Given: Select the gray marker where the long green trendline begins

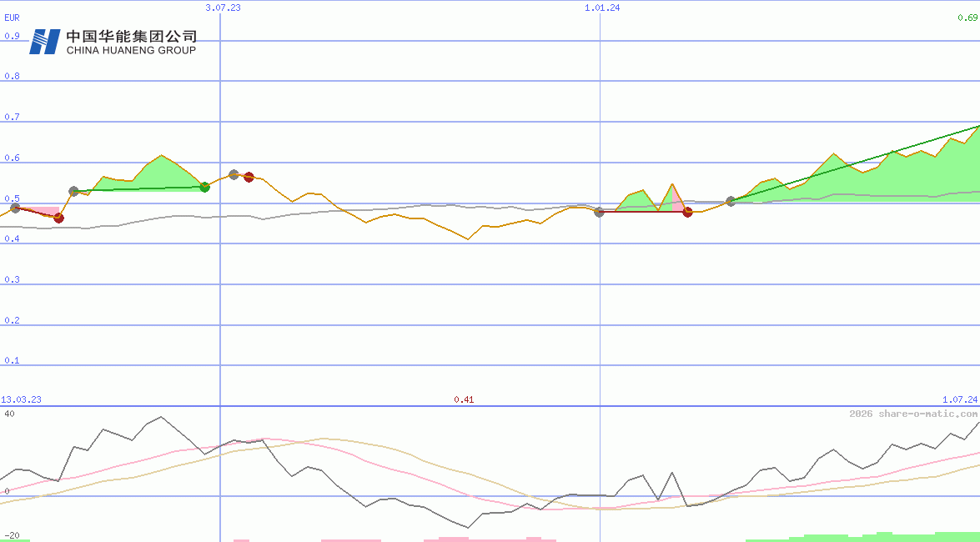Looking at the screenshot, I should coord(731,201).
